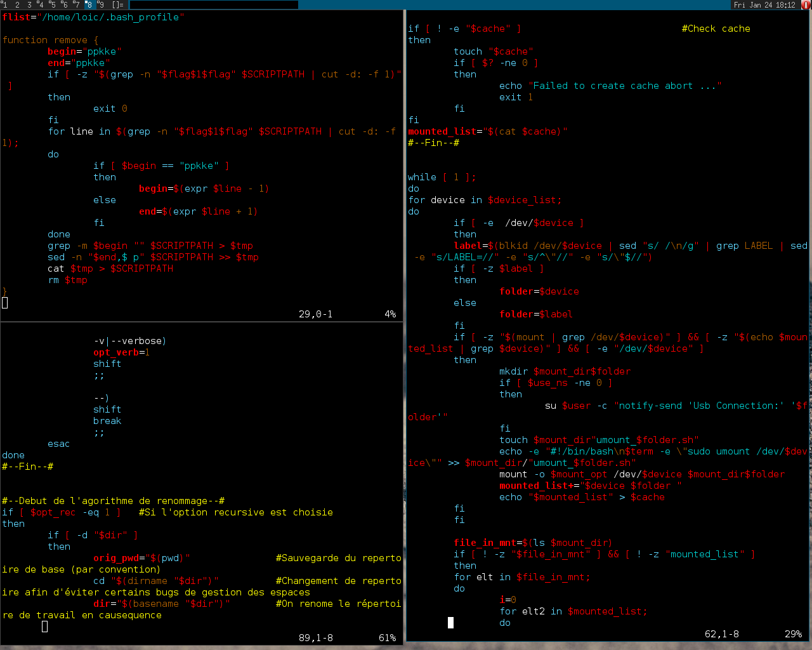Click the '89,1-8' ruler position
Image resolution: width=812 pixels, height=650 pixels.
coord(316,638)
